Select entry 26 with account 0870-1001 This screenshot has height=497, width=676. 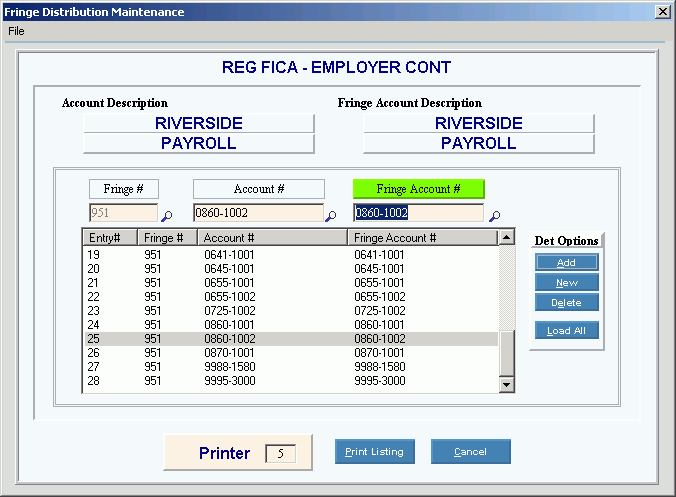tap(291, 353)
